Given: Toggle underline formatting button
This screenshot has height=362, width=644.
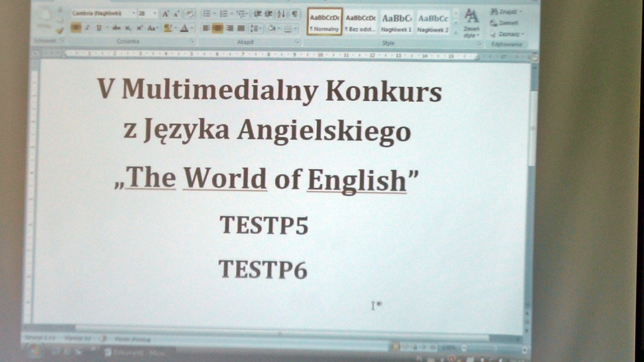Looking at the screenshot, I should (98, 28).
